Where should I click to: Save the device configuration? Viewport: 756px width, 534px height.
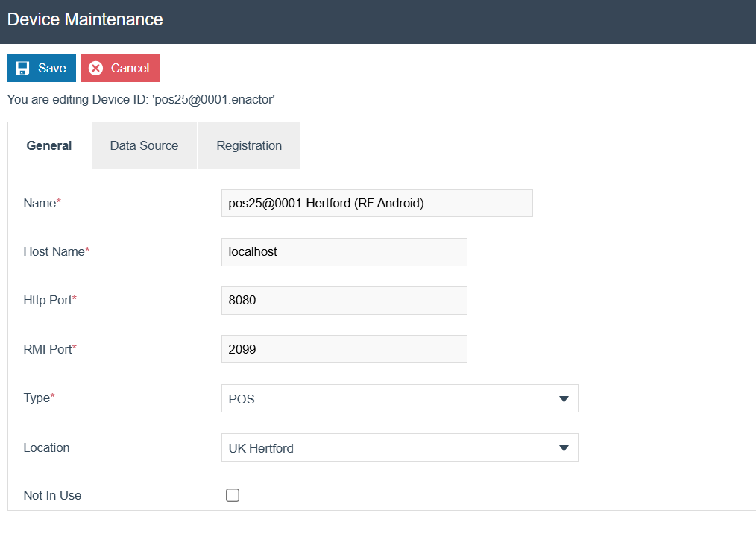click(41, 68)
